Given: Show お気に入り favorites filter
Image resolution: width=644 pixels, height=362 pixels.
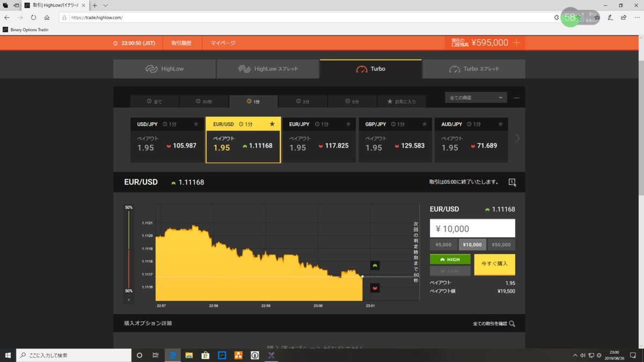Looking at the screenshot, I should point(401,101).
